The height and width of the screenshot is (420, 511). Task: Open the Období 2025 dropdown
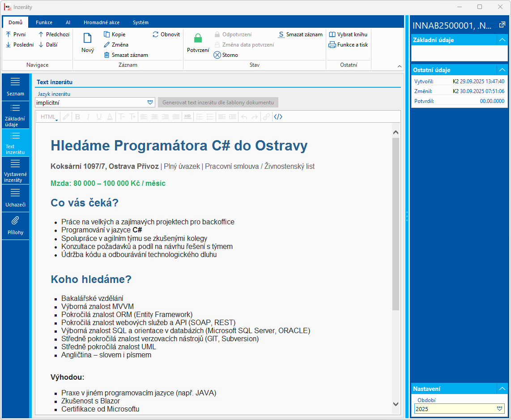[500, 409]
